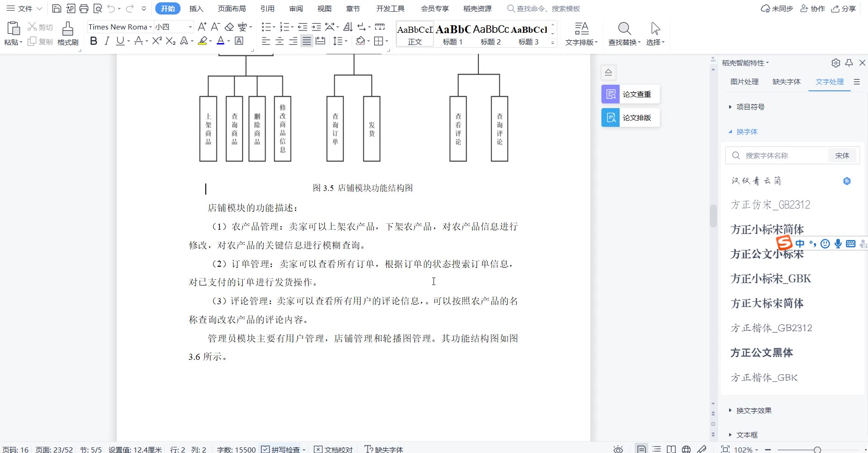Open the font name dropdown
Viewport: 868px width, 453px height.
[x=151, y=27]
